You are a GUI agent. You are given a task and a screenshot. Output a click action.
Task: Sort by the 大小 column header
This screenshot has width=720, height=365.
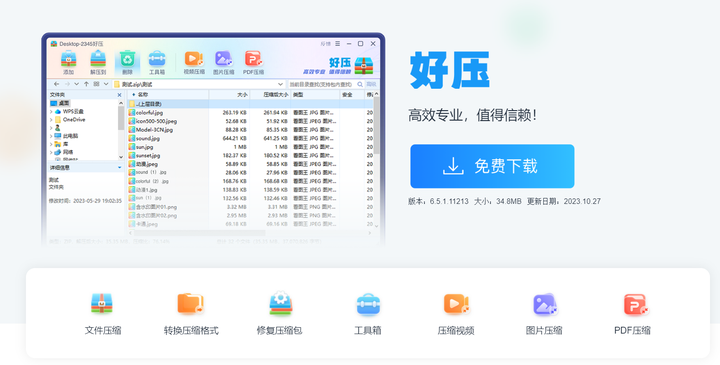[242, 95]
